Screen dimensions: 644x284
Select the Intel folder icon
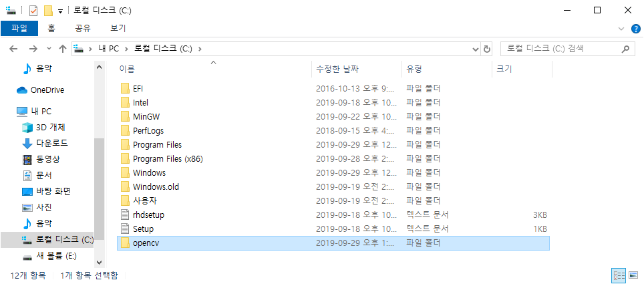coord(126,102)
